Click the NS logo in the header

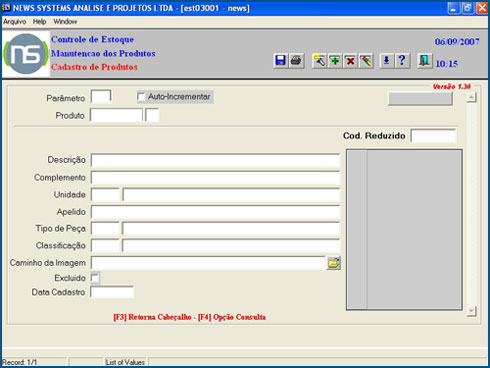coord(26,54)
